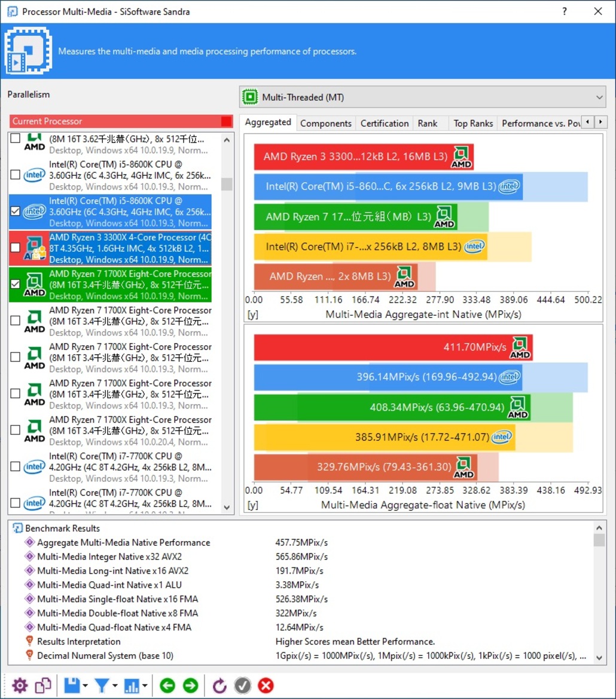The width and height of the screenshot is (616, 699).
Task: Click the 457.75MPix/s aggregate value
Action: click(301, 542)
